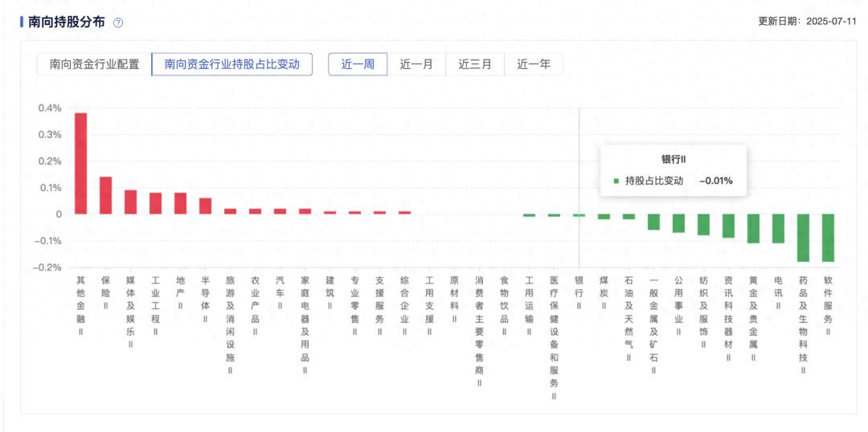
Task: Click the green 黄金及贵金属 bar
Action: [x=753, y=228]
